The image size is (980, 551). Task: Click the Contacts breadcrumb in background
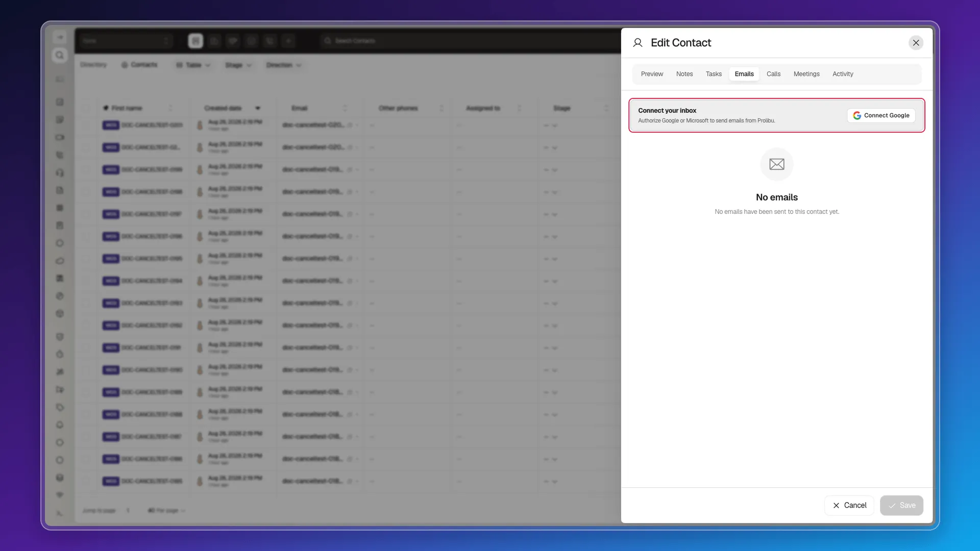tap(139, 65)
